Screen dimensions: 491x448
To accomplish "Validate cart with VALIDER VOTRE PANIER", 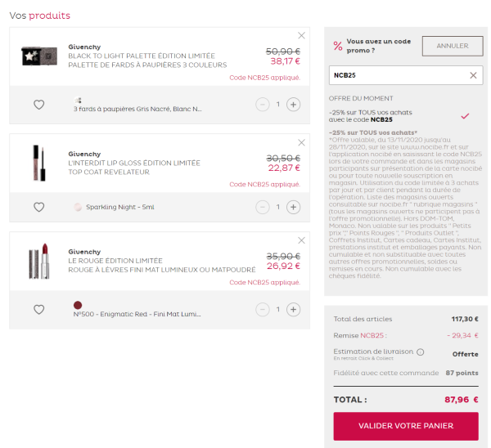I will click(x=406, y=426).
